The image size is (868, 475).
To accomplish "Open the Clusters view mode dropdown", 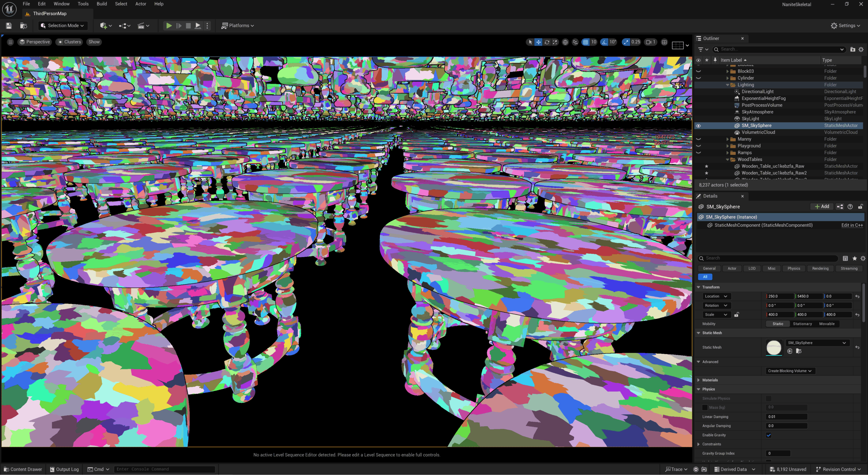I will [70, 42].
